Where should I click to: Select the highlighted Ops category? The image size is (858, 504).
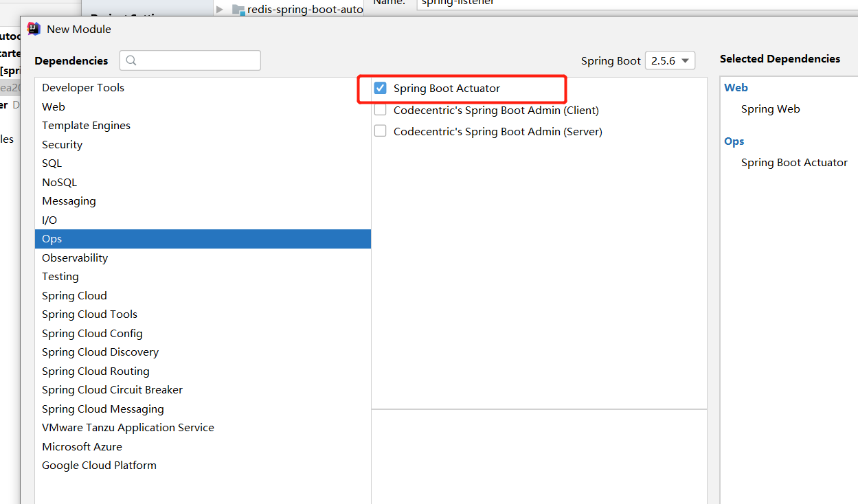click(203, 239)
